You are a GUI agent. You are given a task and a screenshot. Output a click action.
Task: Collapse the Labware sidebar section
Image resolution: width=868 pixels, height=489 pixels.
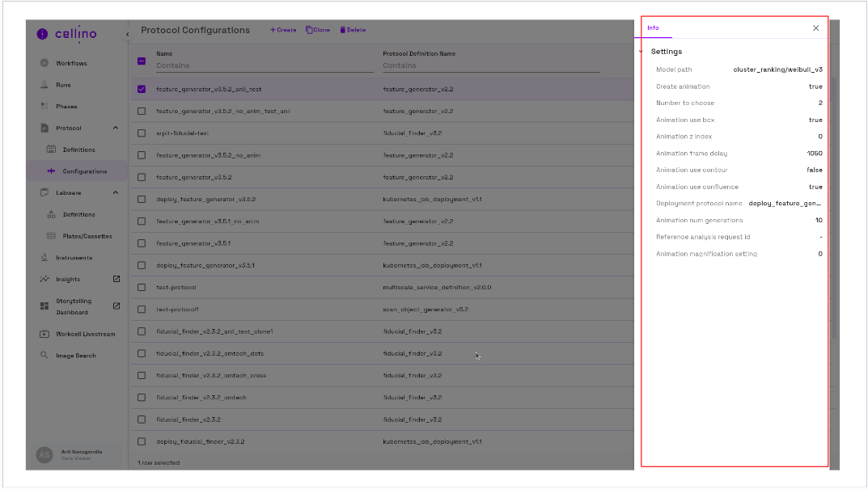pos(116,192)
